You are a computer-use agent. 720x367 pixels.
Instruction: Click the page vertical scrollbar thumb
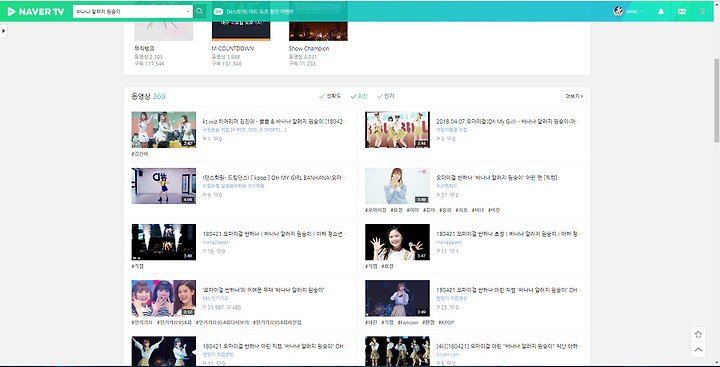716,100
